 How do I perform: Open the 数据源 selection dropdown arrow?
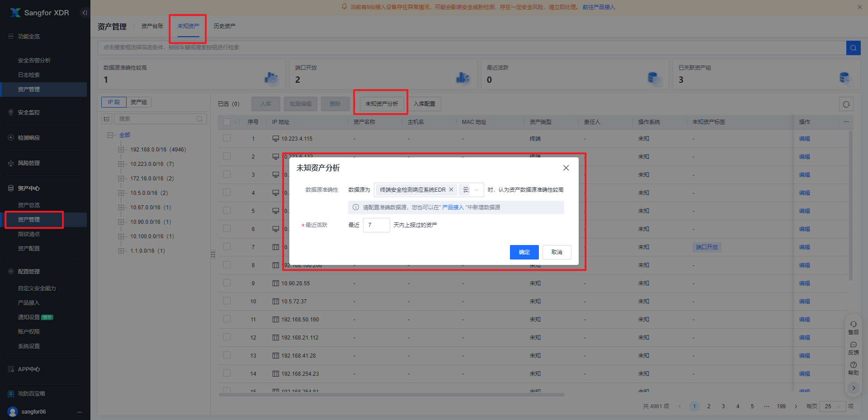click(476, 190)
